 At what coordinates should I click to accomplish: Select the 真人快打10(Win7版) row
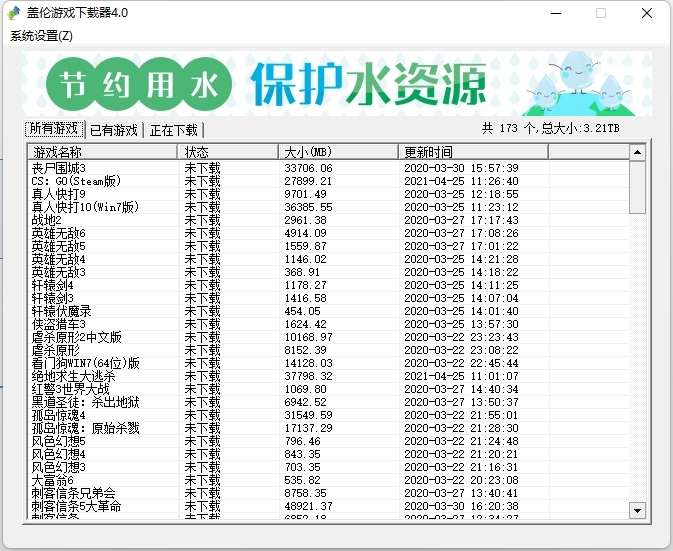point(328,207)
